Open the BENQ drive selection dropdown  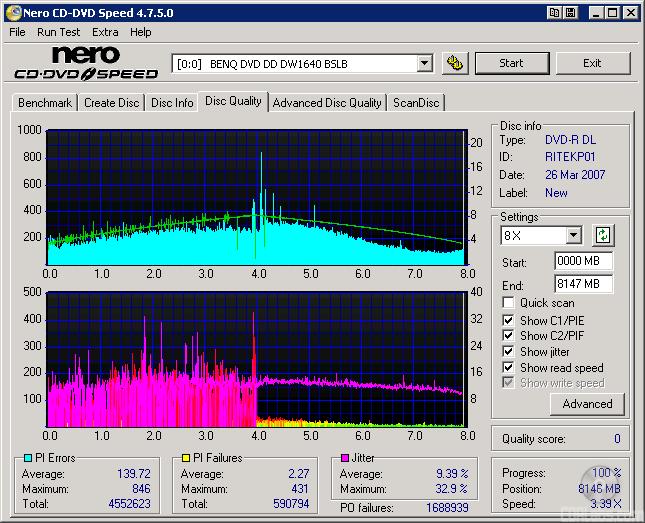click(x=424, y=63)
